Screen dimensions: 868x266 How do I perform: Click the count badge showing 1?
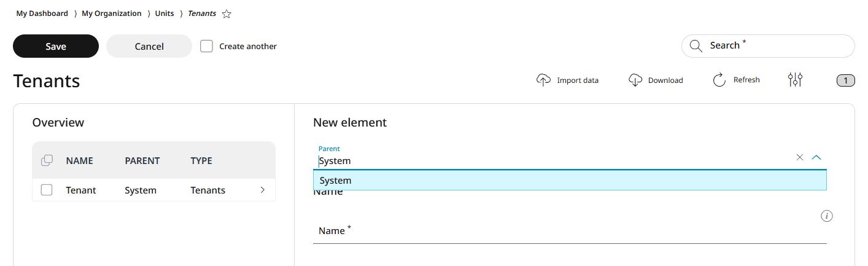(845, 80)
